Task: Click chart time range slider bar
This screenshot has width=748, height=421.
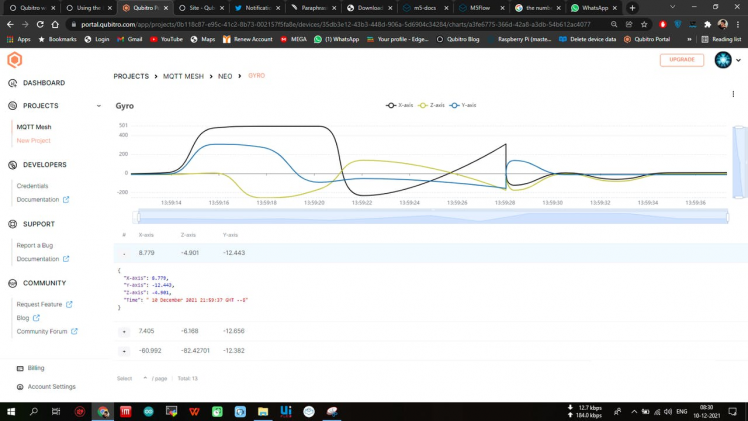Action: (430, 216)
